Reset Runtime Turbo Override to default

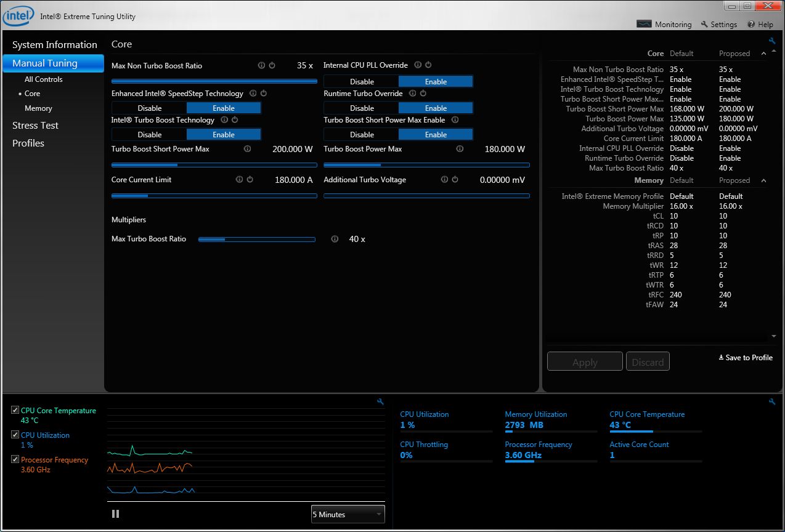click(x=423, y=94)
